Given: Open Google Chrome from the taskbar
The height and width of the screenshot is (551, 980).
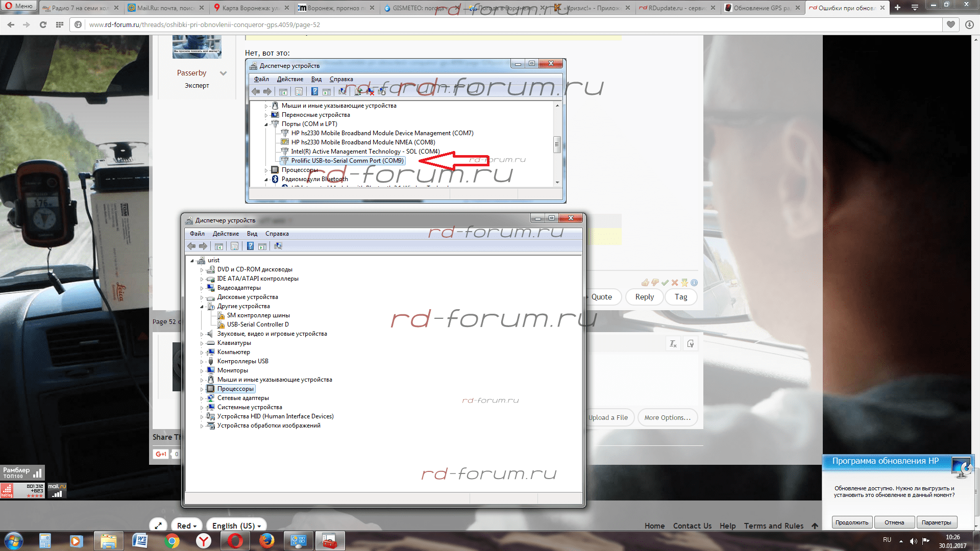Looking at the screenshot, I should (172, 541).
